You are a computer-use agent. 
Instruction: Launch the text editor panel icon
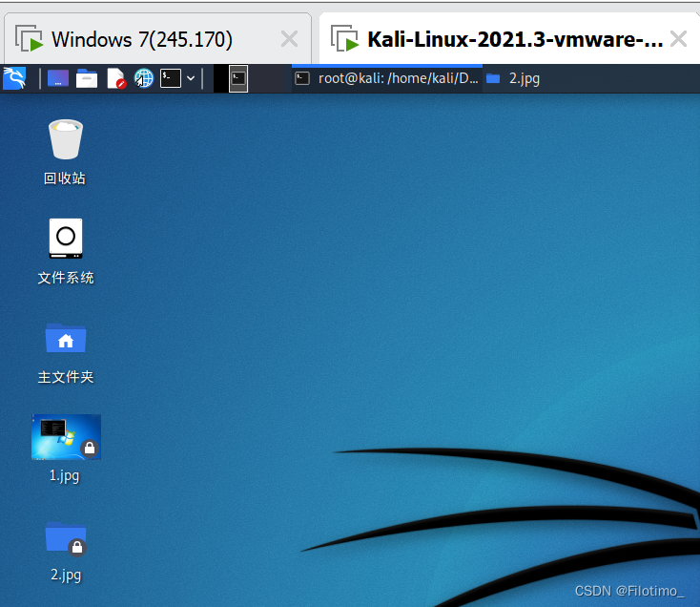click(x=116, y=78)
